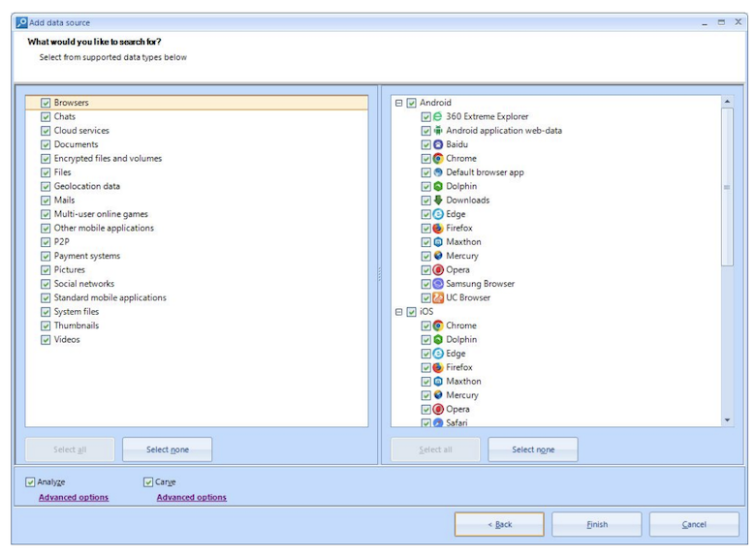Viewport: 756px width, 558px height.
Task: Uncheck the UC Browser checkbox
Action: tap(425, 297)
